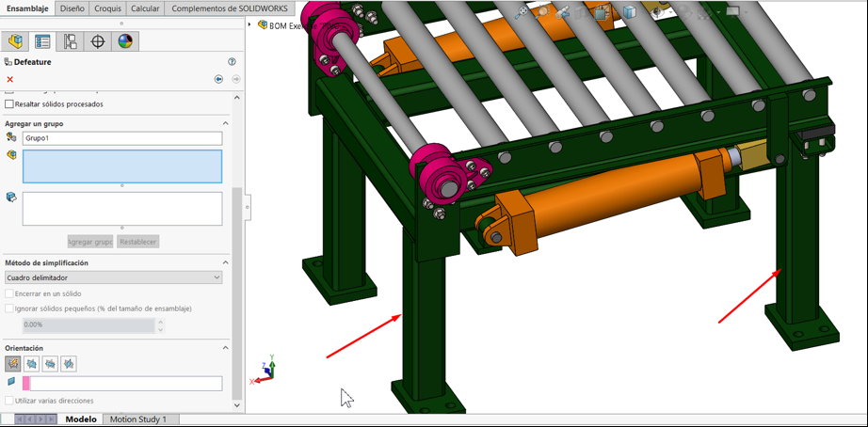Click the orientation face reference icon
Screen dimensions: 868x427
11,382
